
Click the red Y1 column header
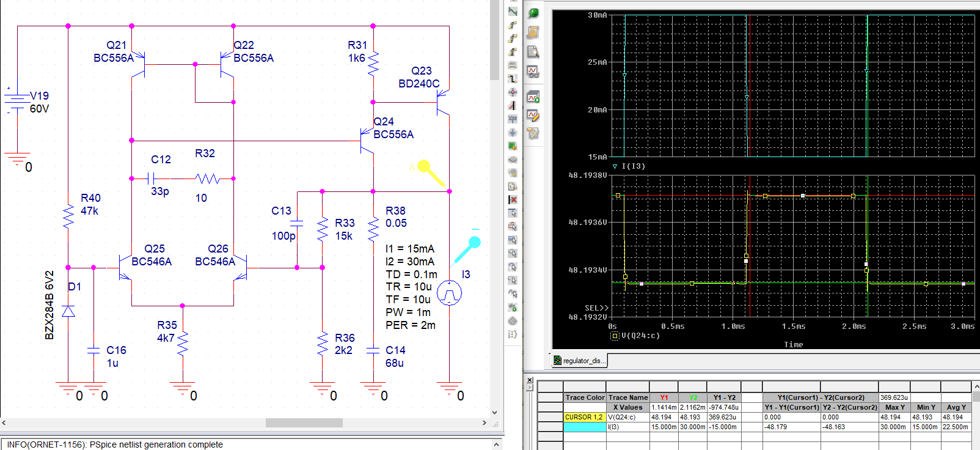664,397
